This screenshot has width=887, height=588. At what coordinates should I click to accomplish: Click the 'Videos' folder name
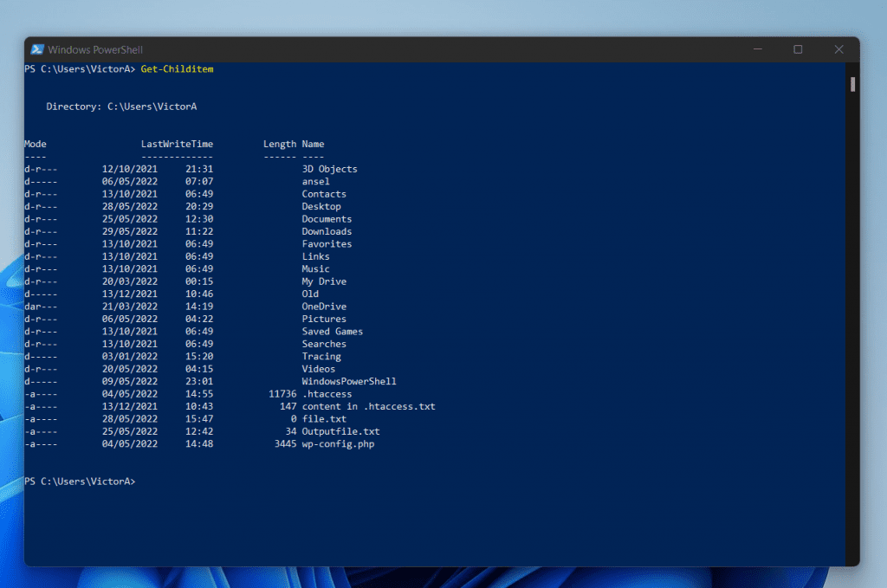[x=319, y=369]
